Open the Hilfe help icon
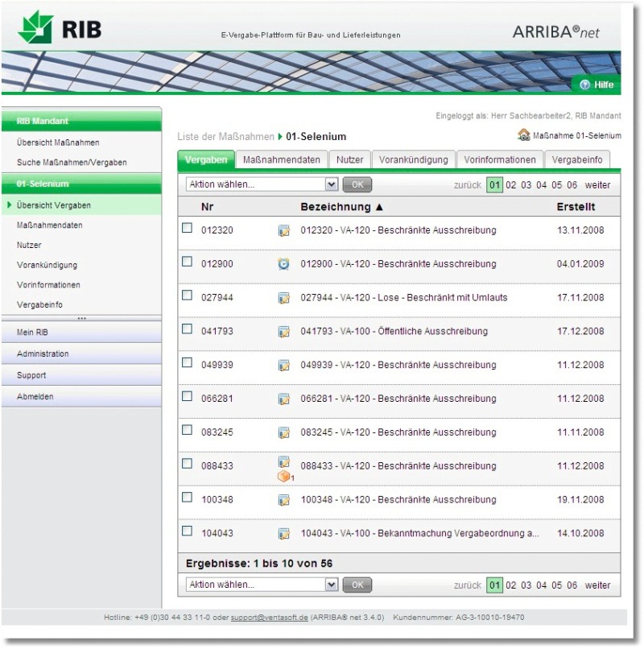This screenshot has height=649, width=644. click(x=584, y=85)
